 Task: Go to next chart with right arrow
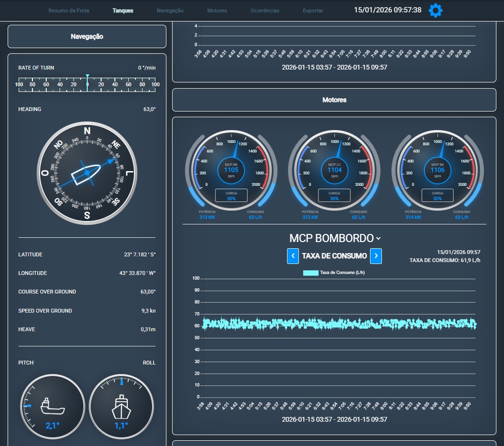coord(376,256)
